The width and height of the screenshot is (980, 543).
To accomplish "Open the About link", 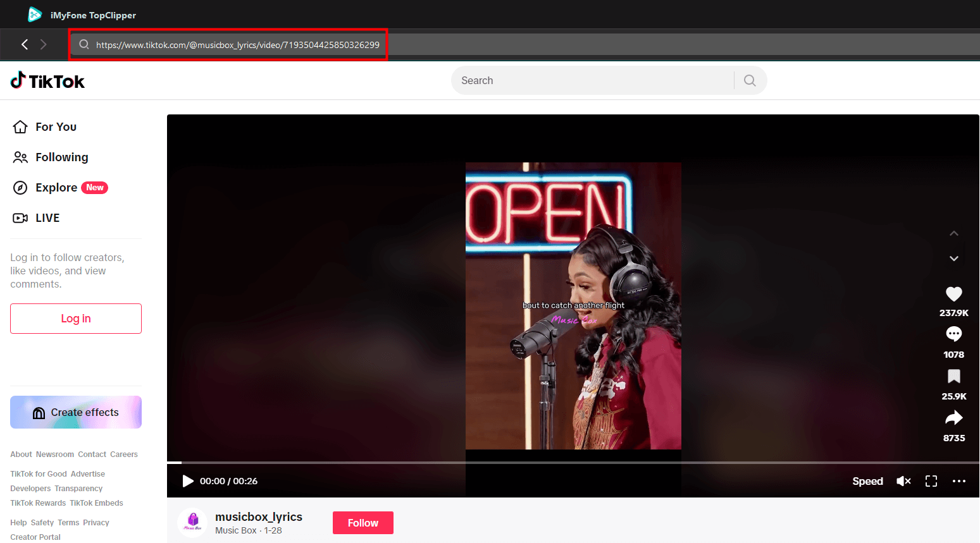I will pos(21,455).
